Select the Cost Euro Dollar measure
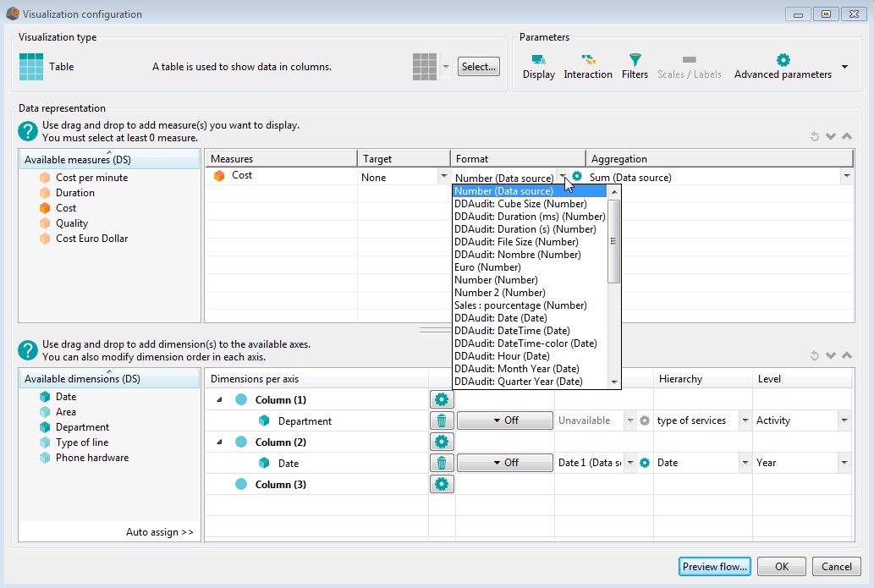874x588 pixels. coord(91,239)
